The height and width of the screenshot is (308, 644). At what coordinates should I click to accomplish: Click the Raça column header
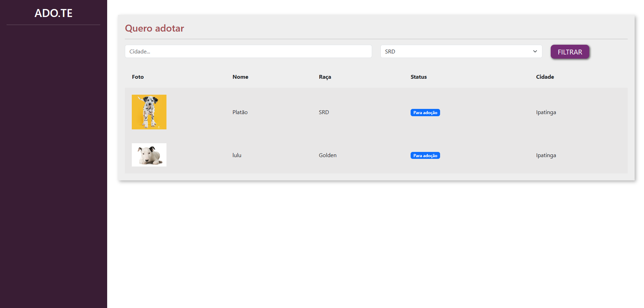325,77
